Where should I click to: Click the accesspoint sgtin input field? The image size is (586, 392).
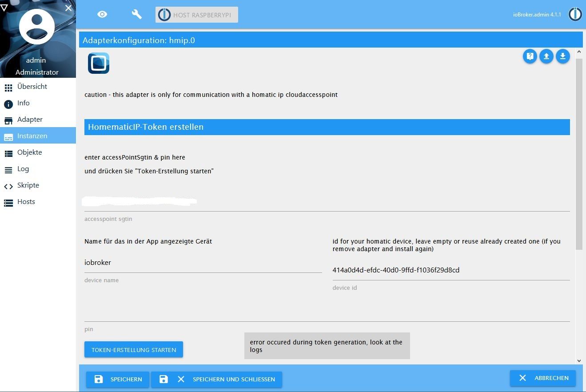[x=327, y=202]
